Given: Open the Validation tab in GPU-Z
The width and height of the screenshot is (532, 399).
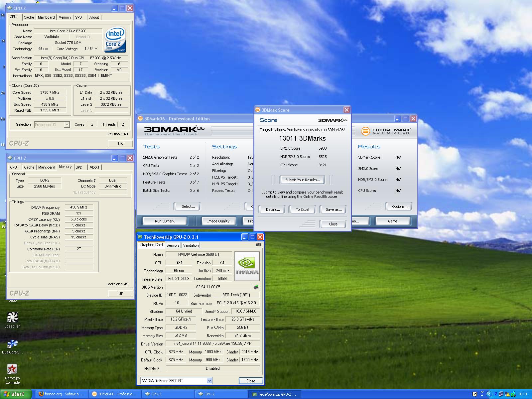Looking at the screenshot, I should [x=191, y=245].
